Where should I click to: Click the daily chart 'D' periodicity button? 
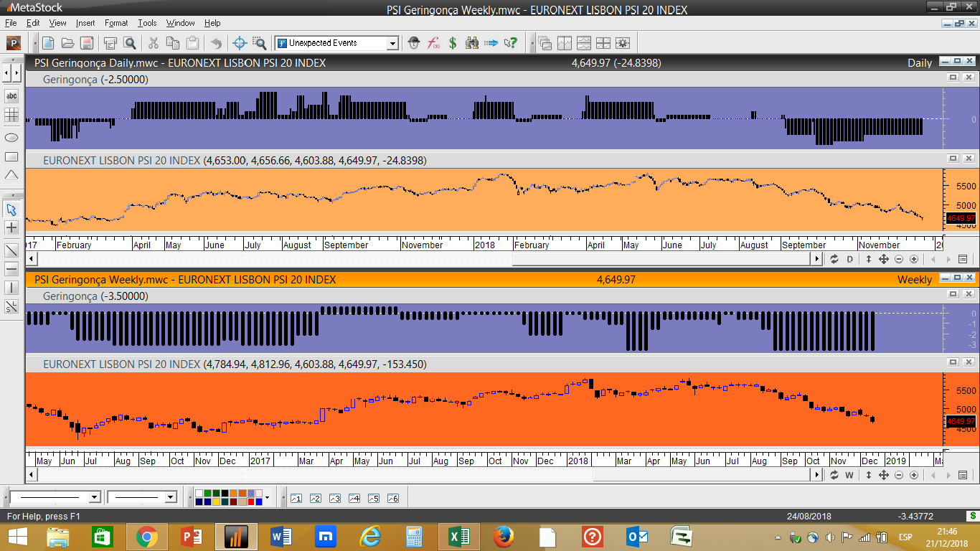(850, 259)
